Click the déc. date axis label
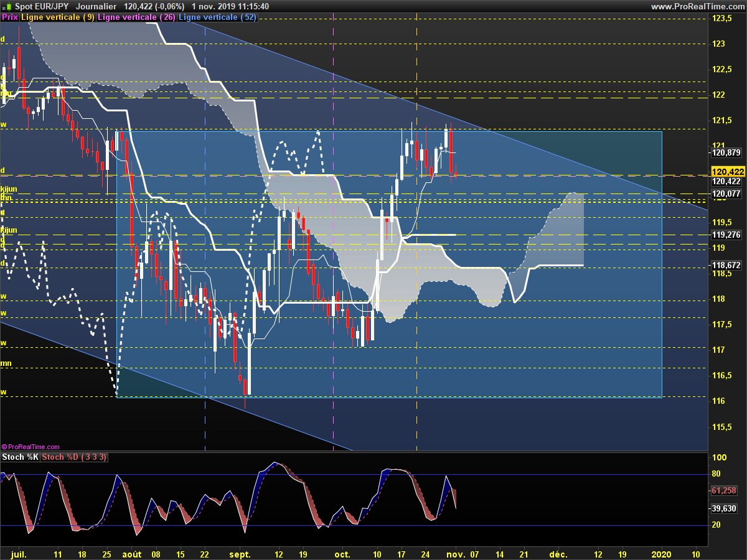This screenshot has width=747, height=560. (558, 553)
